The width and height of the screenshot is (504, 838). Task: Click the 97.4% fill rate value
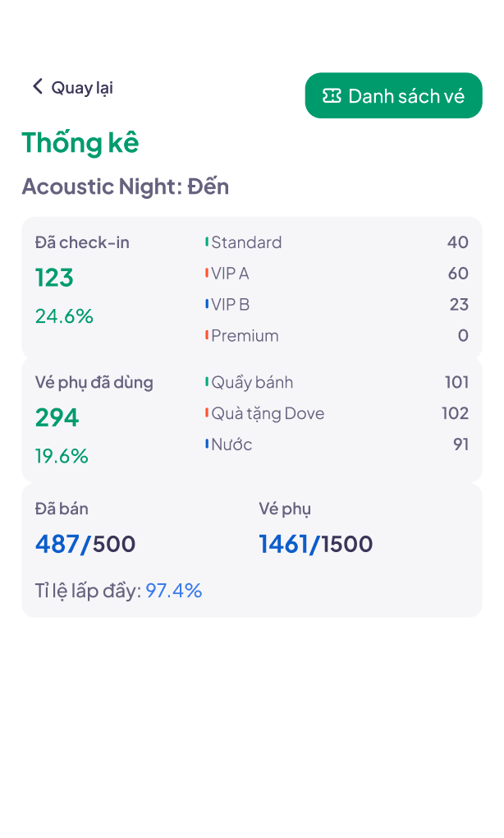[174, 591]
